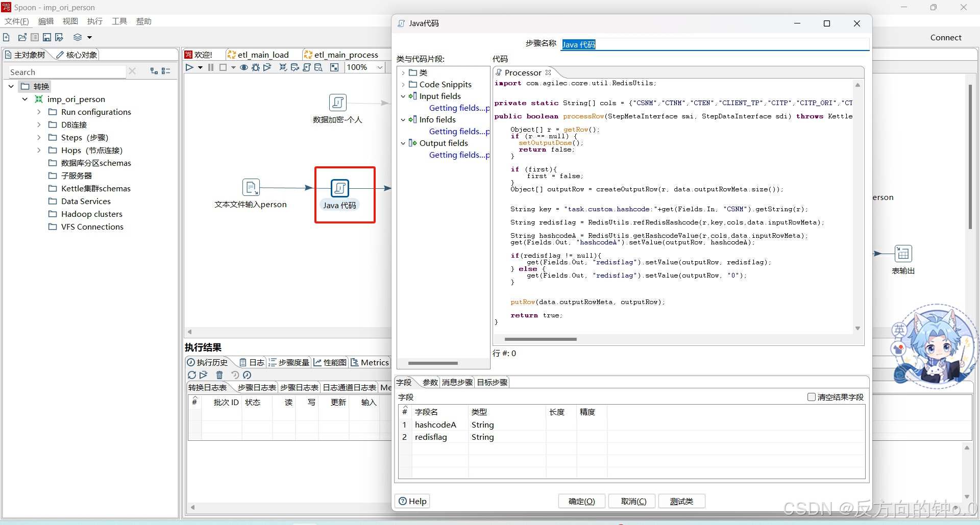Switch to the 目标步骤 tab

click(492, 382)
